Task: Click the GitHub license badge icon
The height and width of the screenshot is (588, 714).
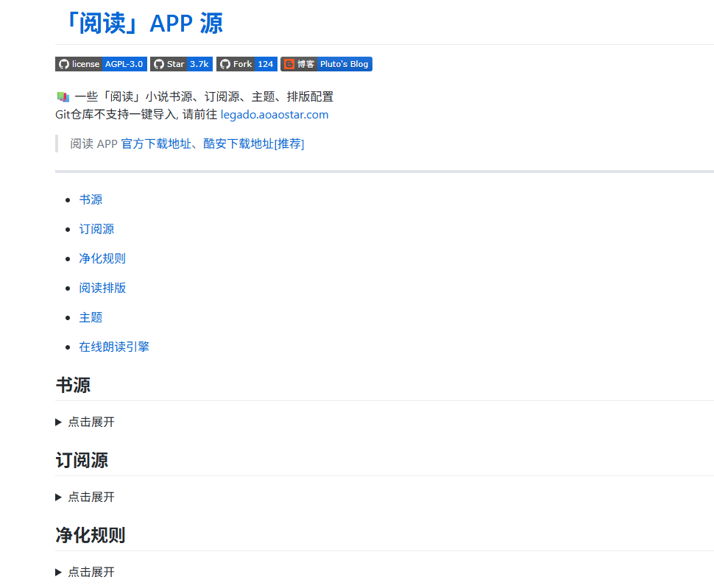Action: click(63, 64)
